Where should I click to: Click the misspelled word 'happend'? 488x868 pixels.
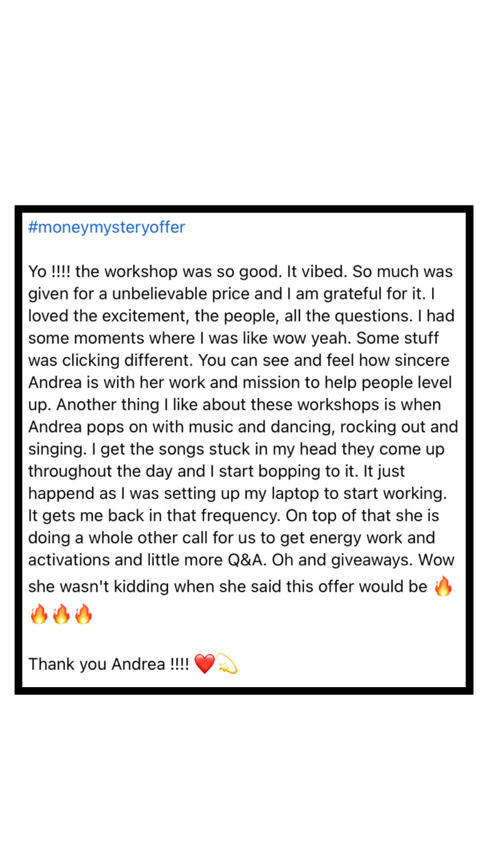(62, 494)
